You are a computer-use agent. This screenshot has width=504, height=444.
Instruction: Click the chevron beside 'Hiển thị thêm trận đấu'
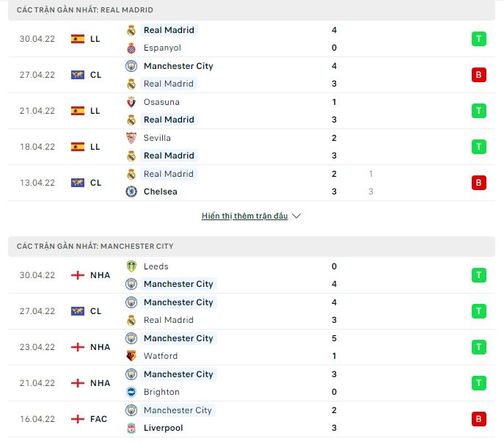pos(296,216)
